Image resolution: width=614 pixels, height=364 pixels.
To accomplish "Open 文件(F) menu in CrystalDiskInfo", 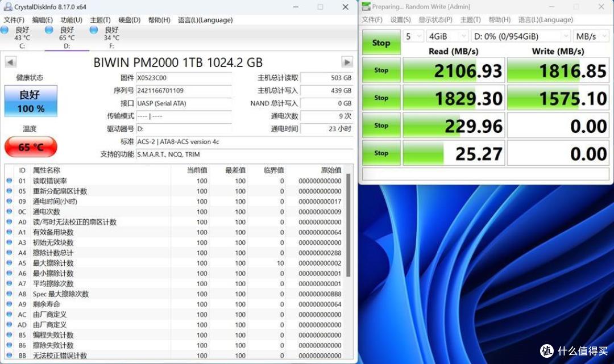I will (x=14, y=20).
